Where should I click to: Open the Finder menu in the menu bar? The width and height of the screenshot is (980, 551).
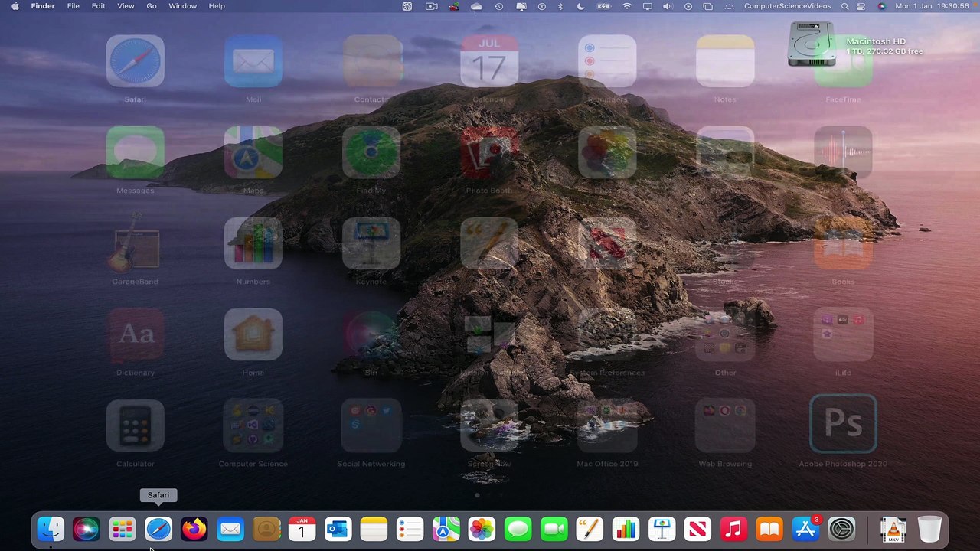tap(43, 6)
